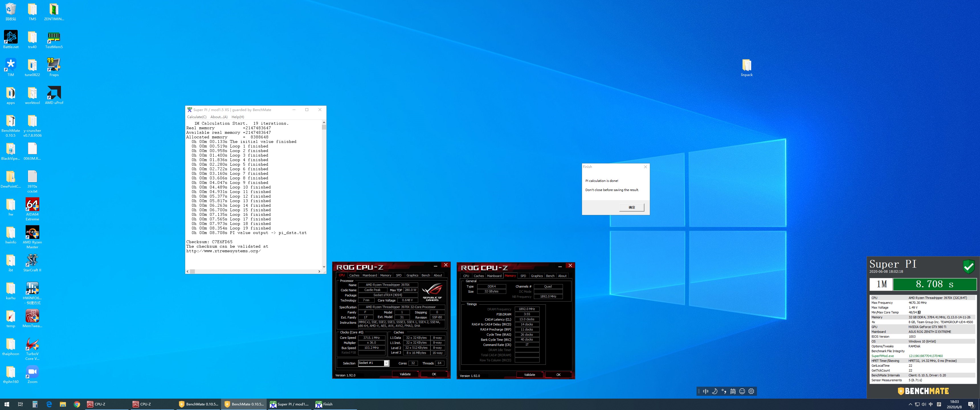The height and width of the screenshot is (410, 980).
Task: Open the Calculator icon in the taskbar
Action: coord(35,404)
